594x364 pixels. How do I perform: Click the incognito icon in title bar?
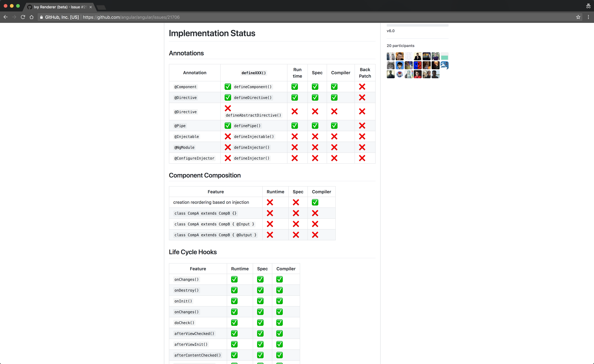[588, 6]
